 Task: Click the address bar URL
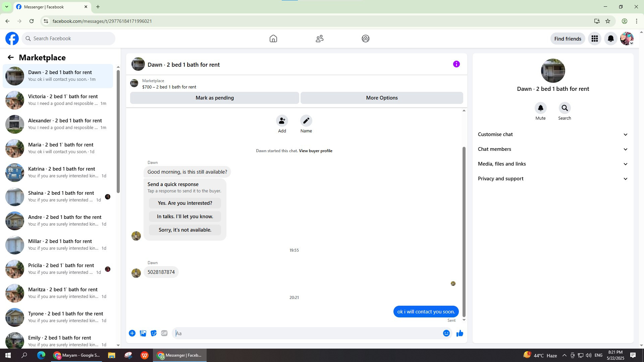tap(102, 21)
